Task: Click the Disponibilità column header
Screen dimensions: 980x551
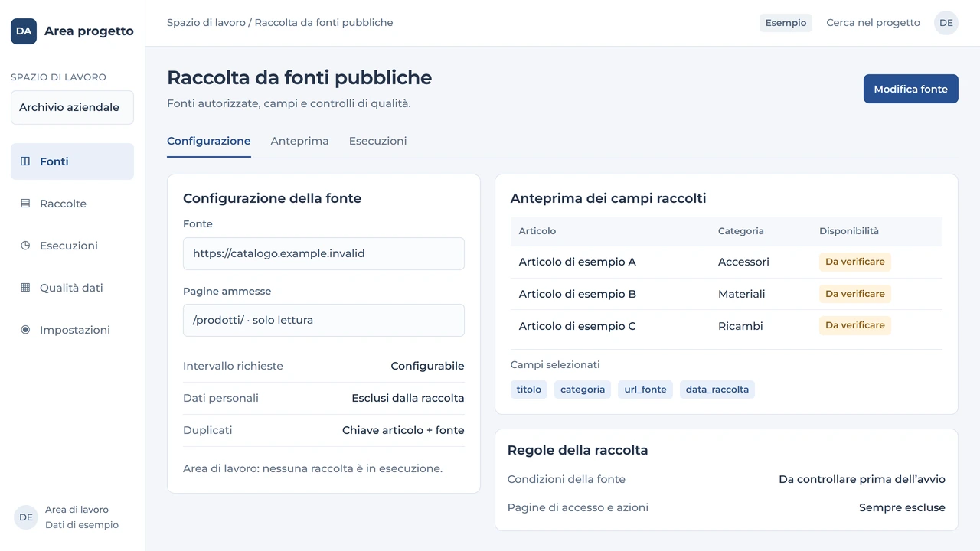Action: 849,231
